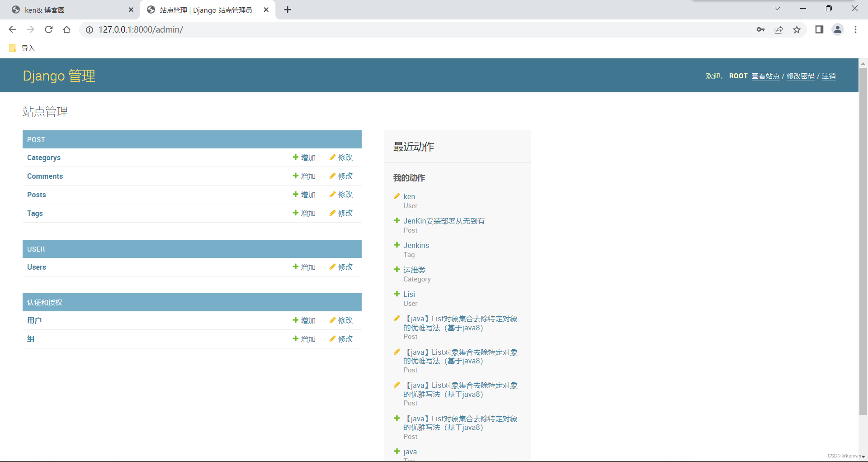The width and height of the screenshot is (868, 462).
Task: Open recent action java tag
Action: coord(410,452)
